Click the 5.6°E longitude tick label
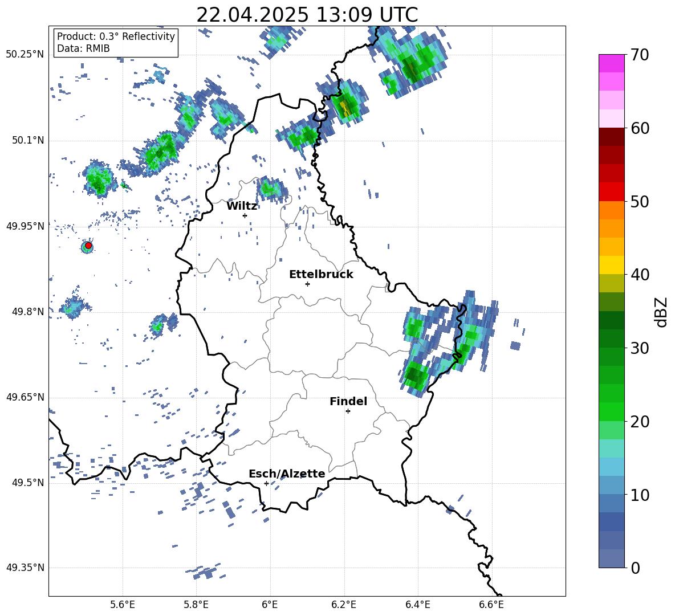The height and width of the screenshot is (616, 675). coord(122,605)
